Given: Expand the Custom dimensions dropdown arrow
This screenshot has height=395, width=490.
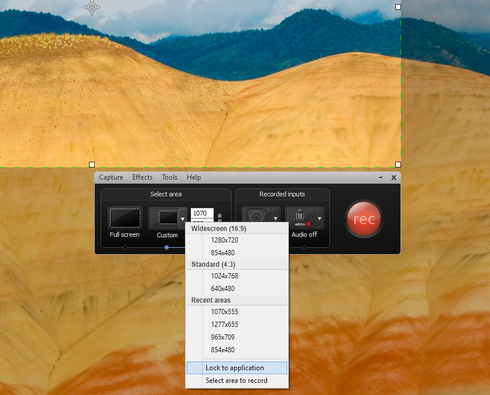Looking at the screenshot, I should 183,219.
